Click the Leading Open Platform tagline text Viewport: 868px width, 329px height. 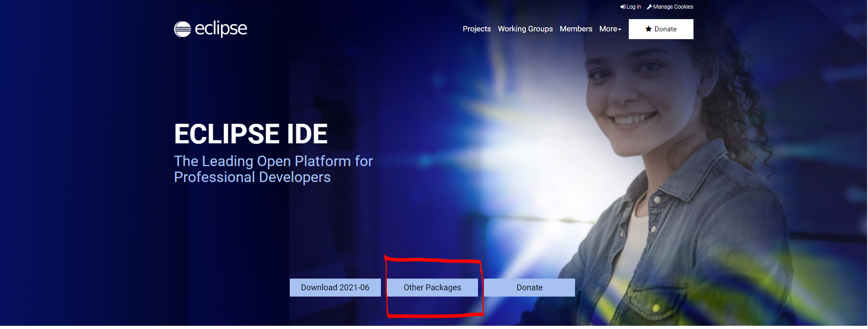273,169
